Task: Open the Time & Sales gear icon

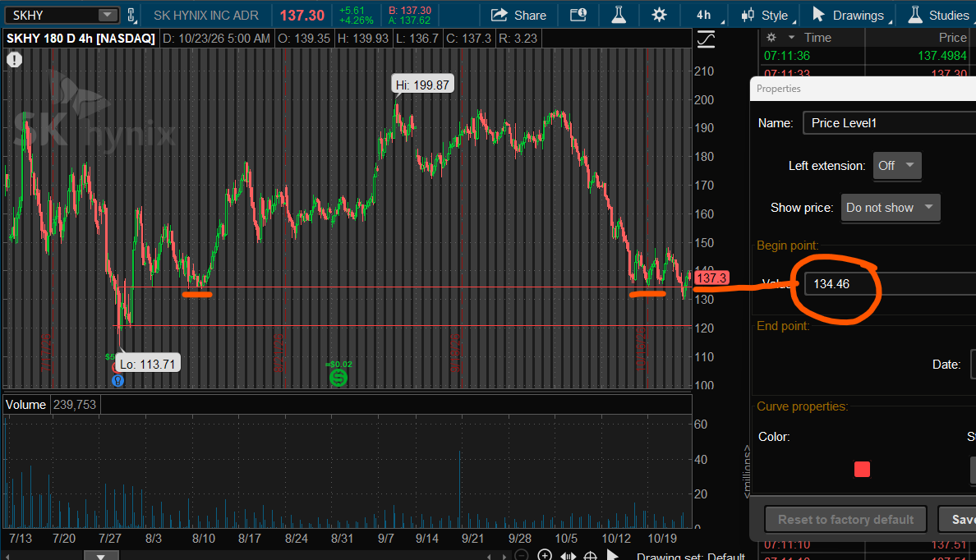Action: 771,37
